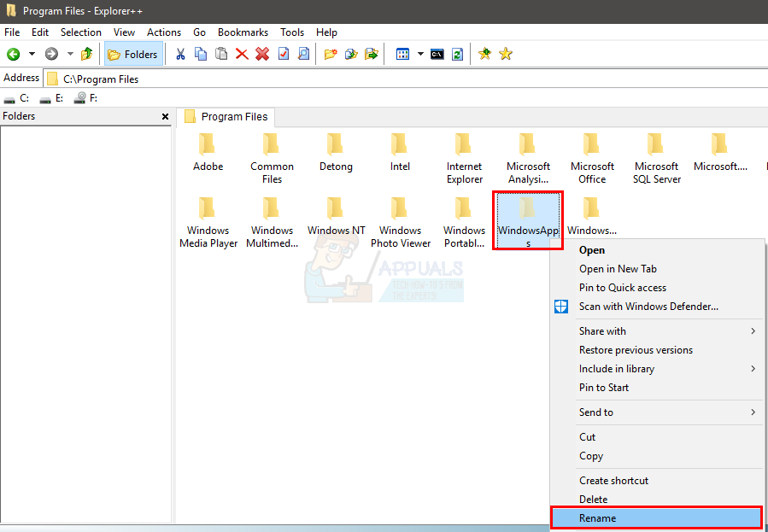
Task: Choose Pin to Start
Action: pyautogui.click(x=659, y=388)
